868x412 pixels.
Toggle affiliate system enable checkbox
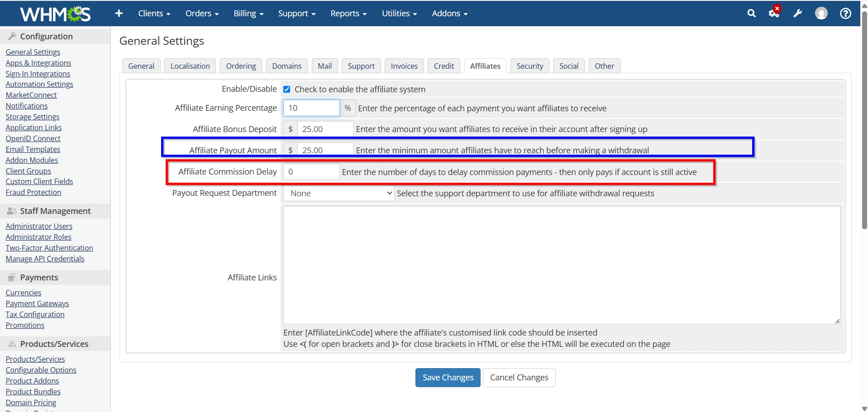click(286, 90)
